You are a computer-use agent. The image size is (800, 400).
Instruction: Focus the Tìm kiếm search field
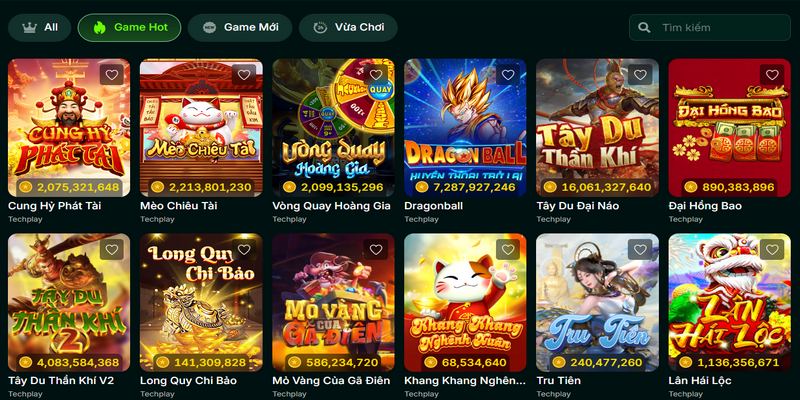[x=710, y=28]
